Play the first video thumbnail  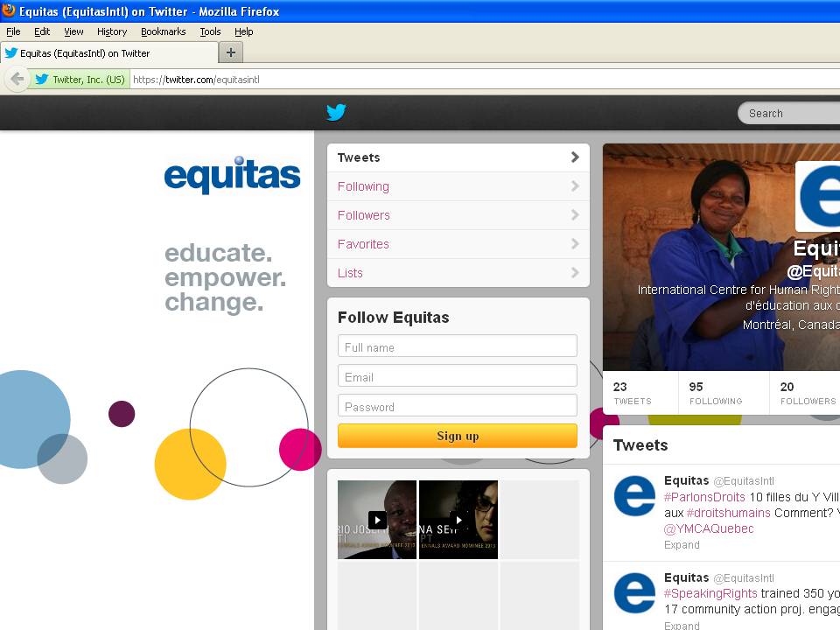tap(377, 520)
